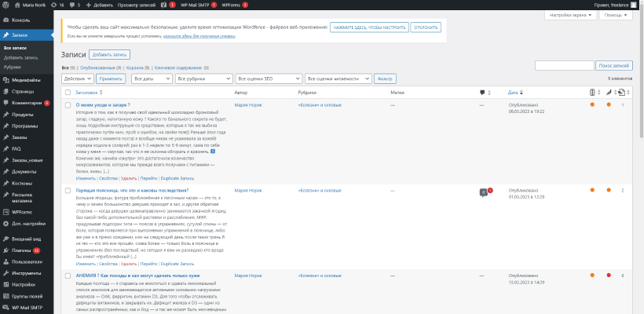The height and width of the screenshot is (314, 644).
Task: Sort by the readability score feather icon
Action: point(608,93)
